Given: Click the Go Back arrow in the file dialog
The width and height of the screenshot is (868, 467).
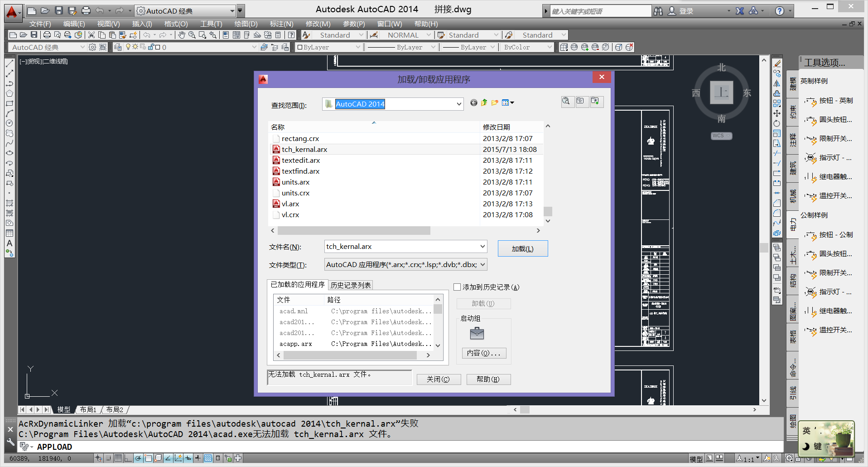Looking at the screenshot, I should [x=474, y=103].
